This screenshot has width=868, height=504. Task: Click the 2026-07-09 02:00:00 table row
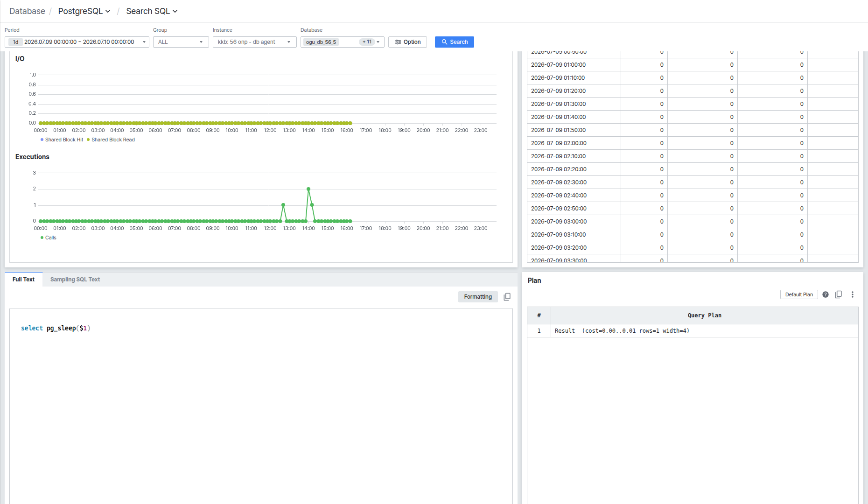(x=693, y=143)
